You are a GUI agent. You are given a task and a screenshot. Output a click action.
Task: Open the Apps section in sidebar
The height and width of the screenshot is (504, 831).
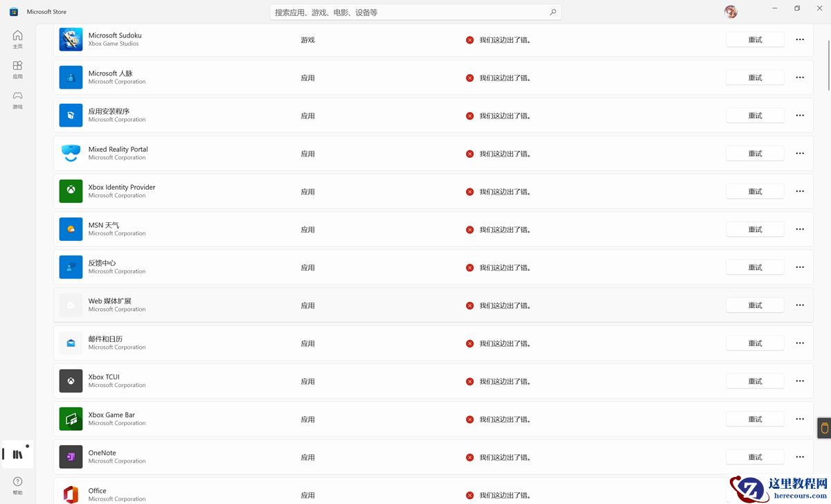[17, 70]
